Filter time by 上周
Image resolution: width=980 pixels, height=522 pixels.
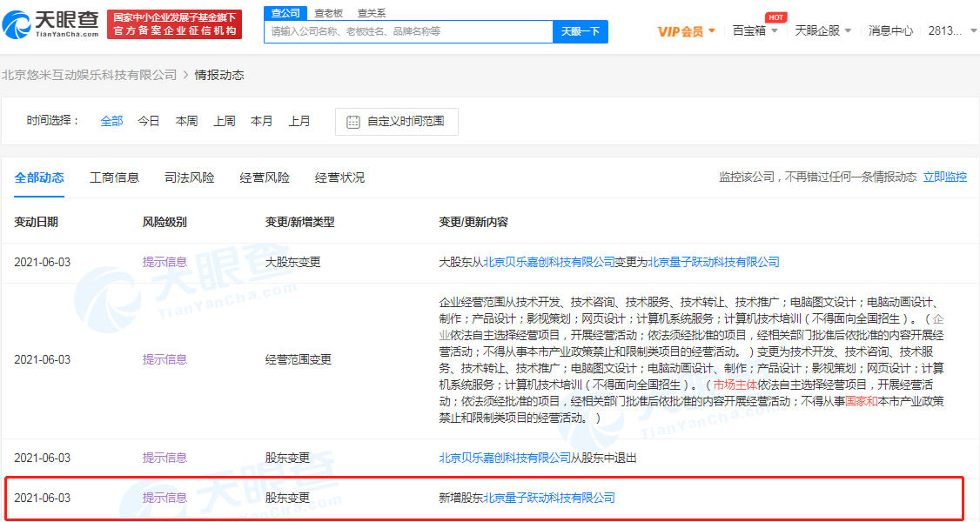coord(224,121)
